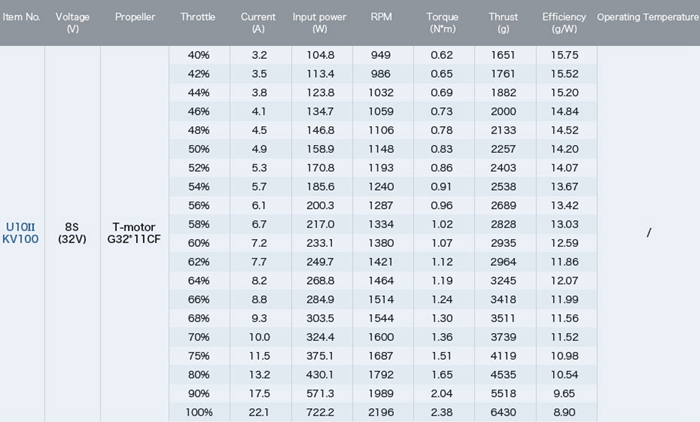Select the 64% throttle cell
Viewport: 700px width, 422px height.
[x=199, y=281]
